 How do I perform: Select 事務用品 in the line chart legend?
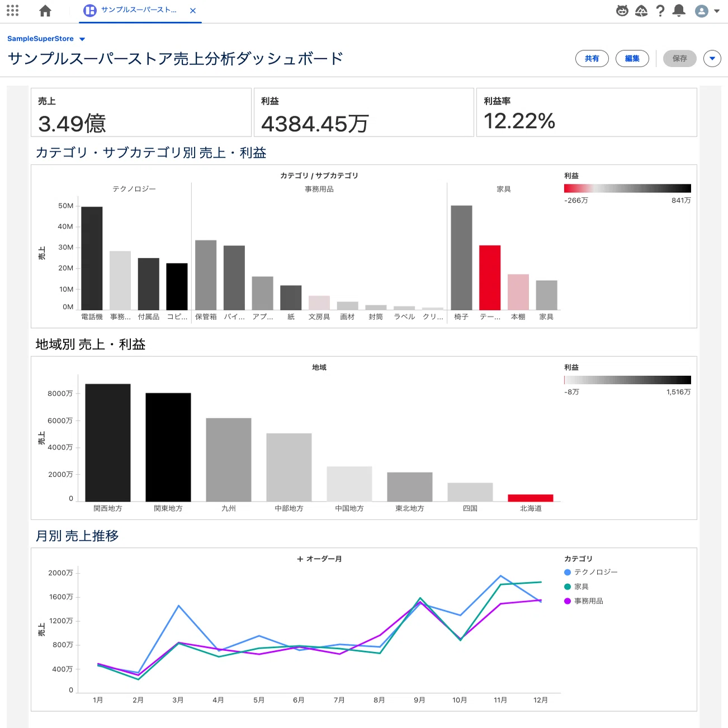pyautogui.click(x=584, y=601)
